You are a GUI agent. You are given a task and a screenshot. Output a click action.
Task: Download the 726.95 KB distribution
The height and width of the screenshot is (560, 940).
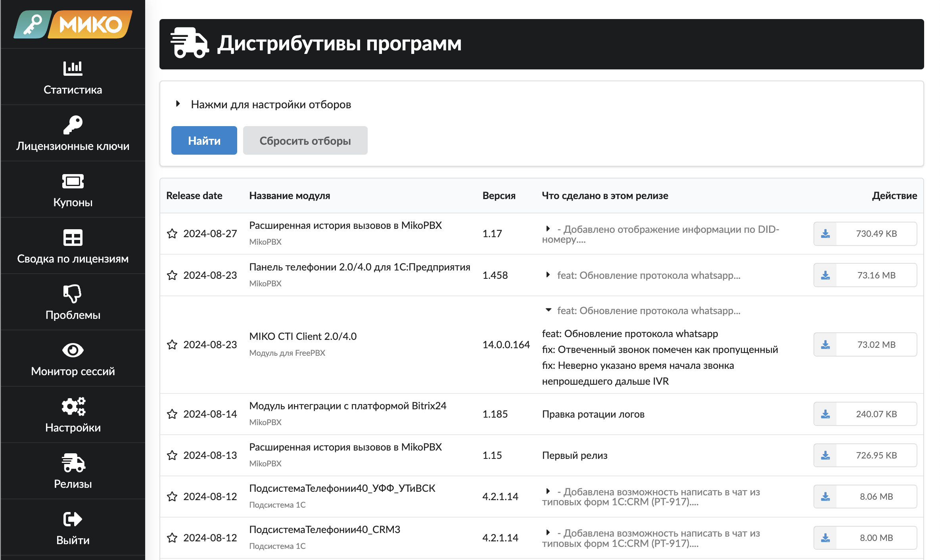865,455
